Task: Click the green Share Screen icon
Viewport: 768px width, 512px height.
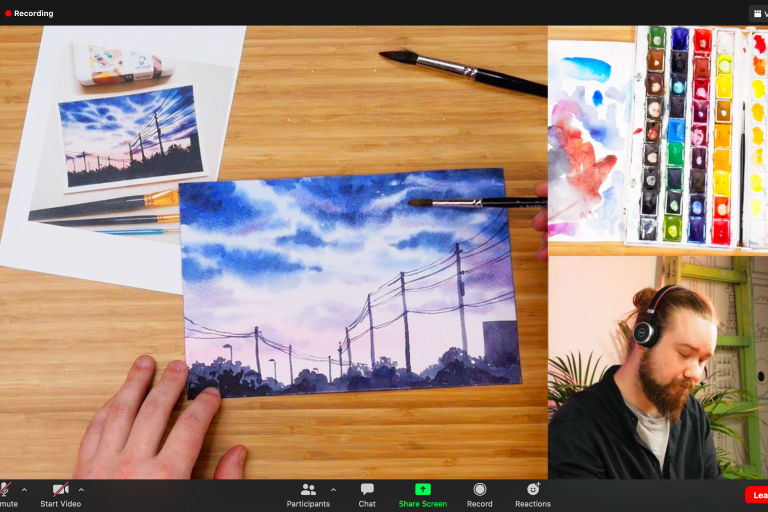Action: point(422,489)
